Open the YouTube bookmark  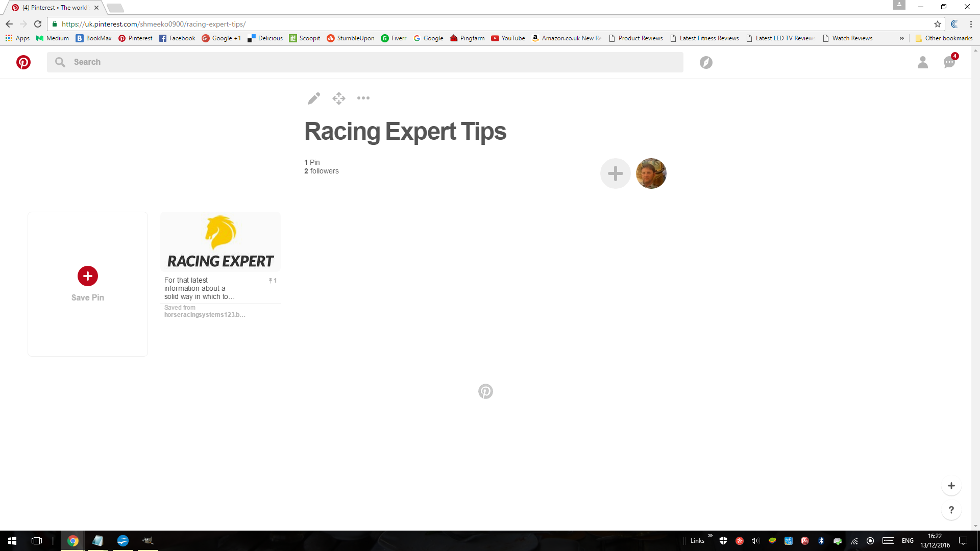[508, 38]
